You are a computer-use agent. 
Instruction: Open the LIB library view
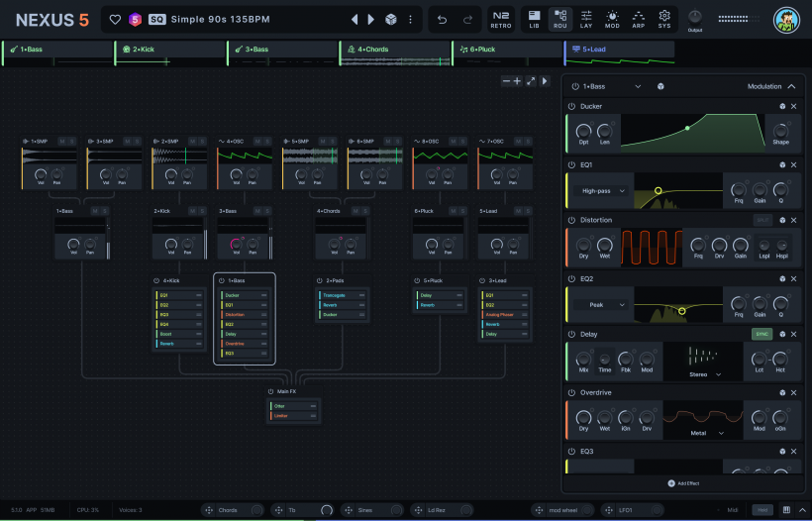coord(534,20)
